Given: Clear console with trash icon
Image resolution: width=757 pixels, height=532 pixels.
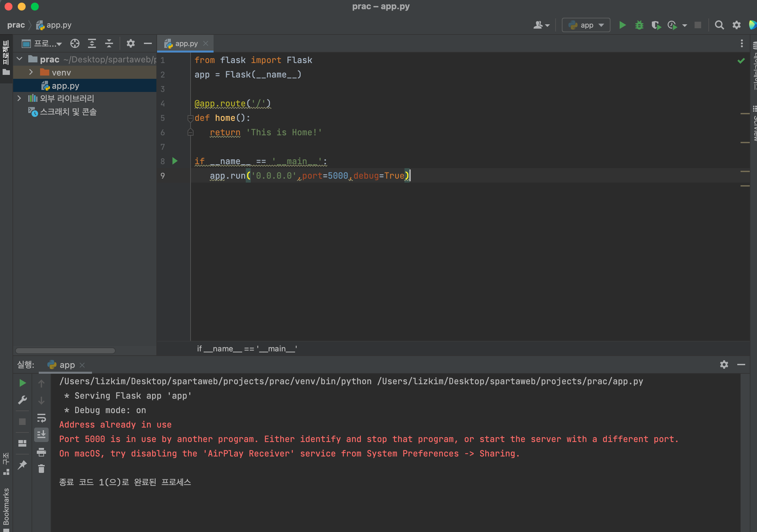Looking at the screenshot, I should (41, 469).
